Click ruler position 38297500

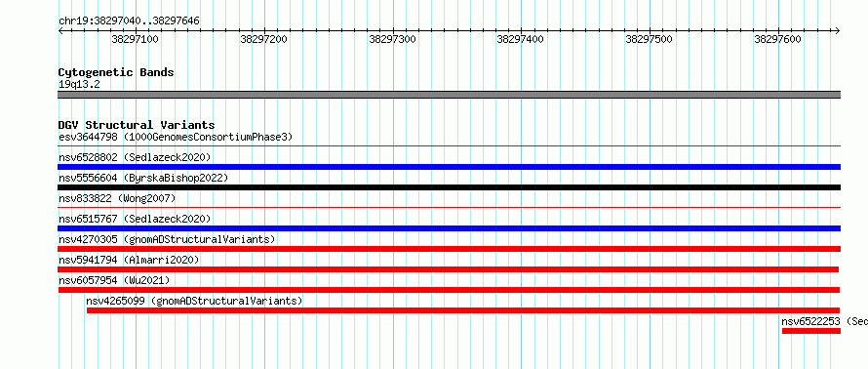649,39
